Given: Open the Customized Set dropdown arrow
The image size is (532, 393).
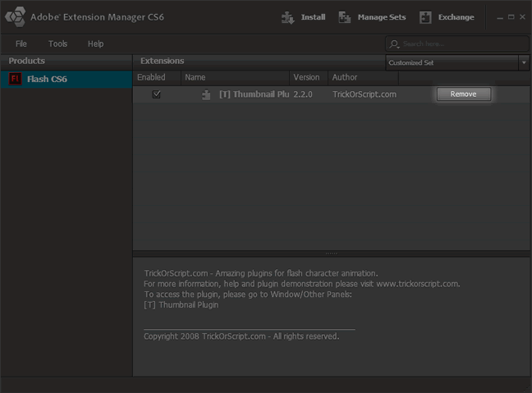Looking at the screenshot, I should click(524, 62).
